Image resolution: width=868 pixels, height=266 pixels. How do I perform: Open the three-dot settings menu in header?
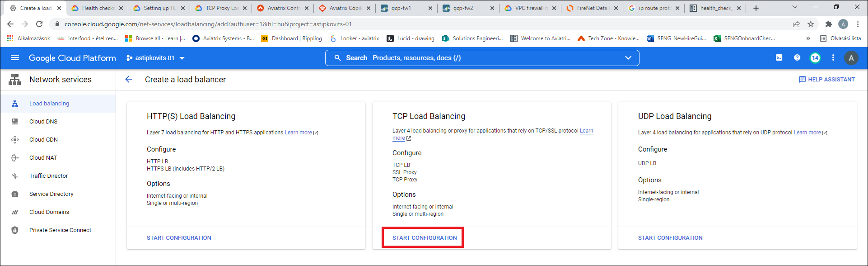coord(833,58)
